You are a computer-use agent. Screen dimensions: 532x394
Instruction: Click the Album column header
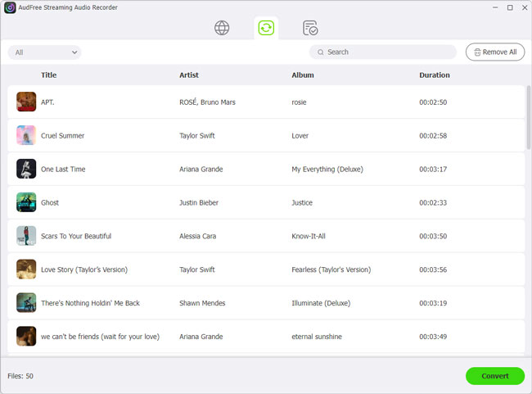tap(303, 75)
